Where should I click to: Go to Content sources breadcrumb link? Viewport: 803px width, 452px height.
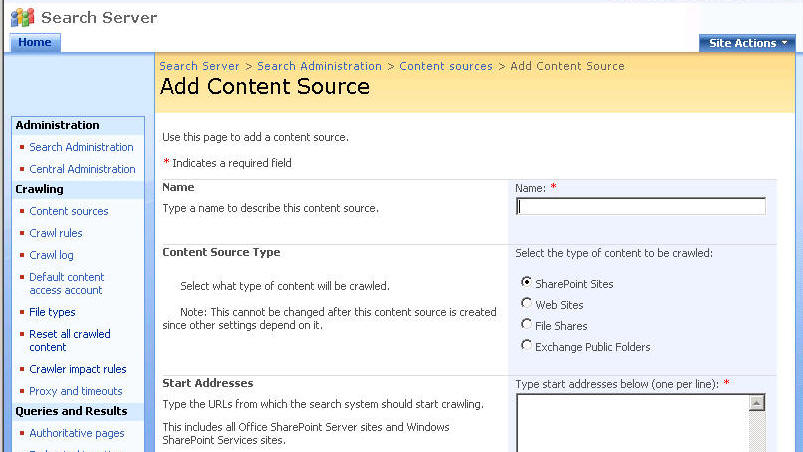[446, 66]
